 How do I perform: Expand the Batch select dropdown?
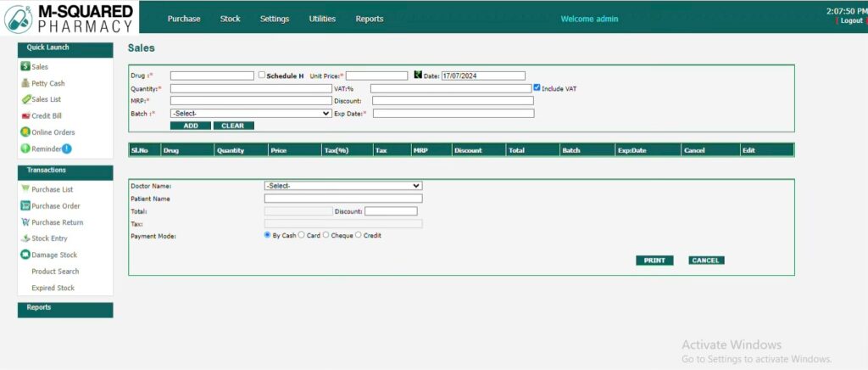[x=250, y=113]
